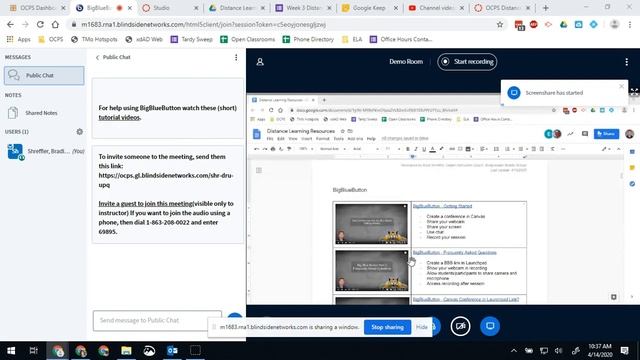This screenshot has height=360, width=640.
Task: Click the Docs comments icon in shared screen
Action: click(584, 134)
